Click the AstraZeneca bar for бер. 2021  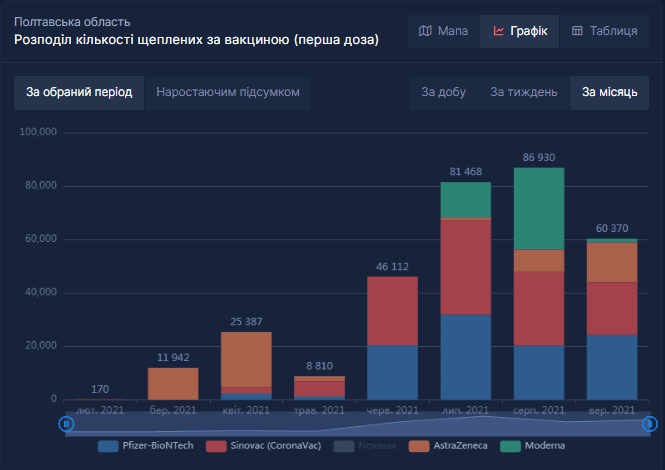[x=173, y=384]
